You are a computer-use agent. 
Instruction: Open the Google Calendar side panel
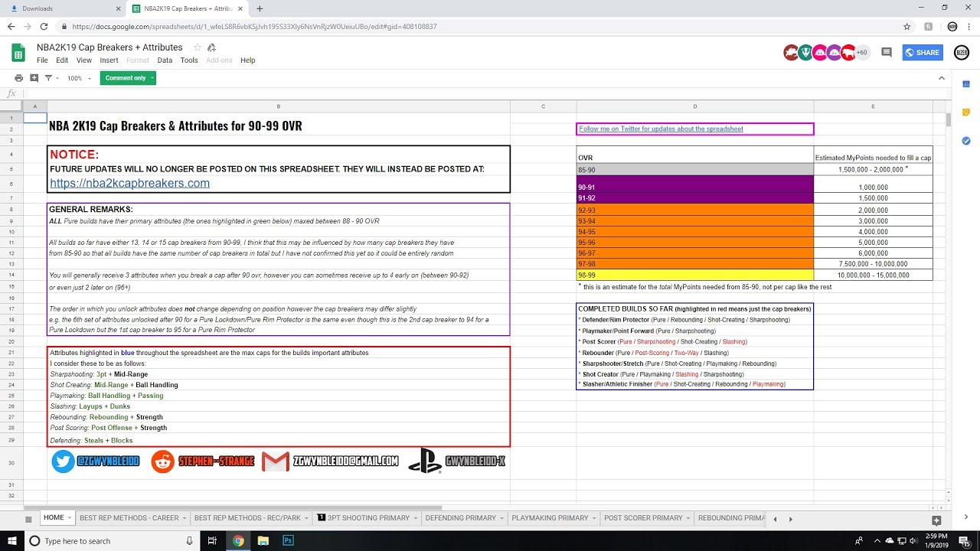click(x=966, y=84)
